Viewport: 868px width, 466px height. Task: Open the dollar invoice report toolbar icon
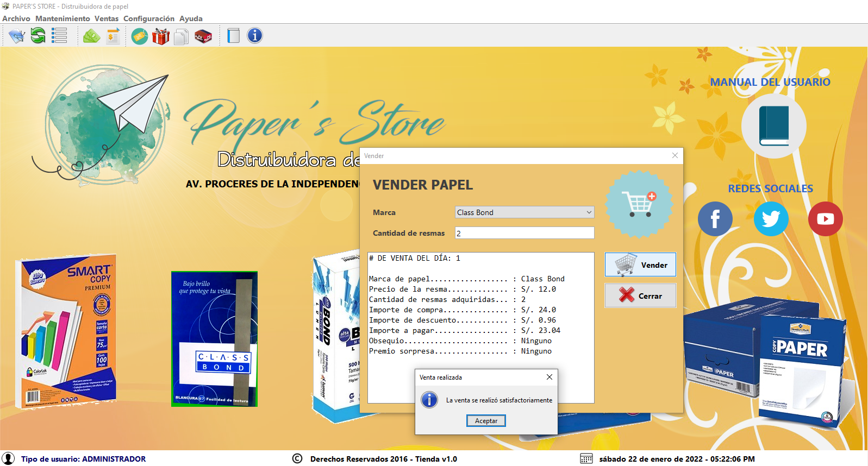pos(113,36)
